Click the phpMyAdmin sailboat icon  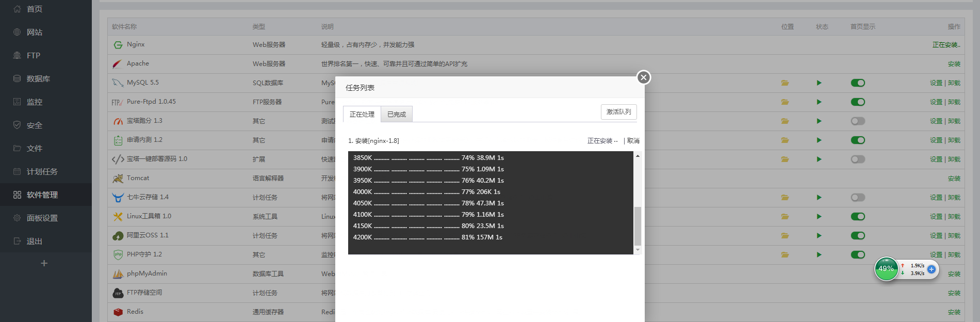(x=118, y=274)
